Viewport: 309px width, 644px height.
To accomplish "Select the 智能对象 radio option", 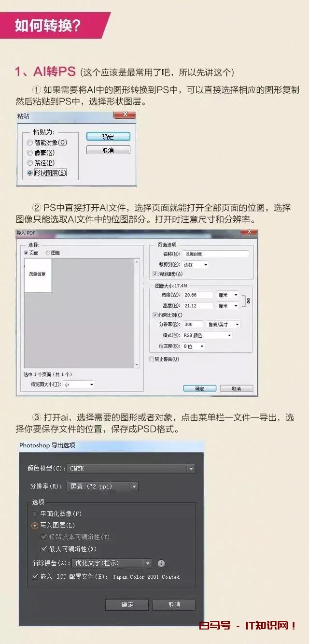I will [30, 143].
